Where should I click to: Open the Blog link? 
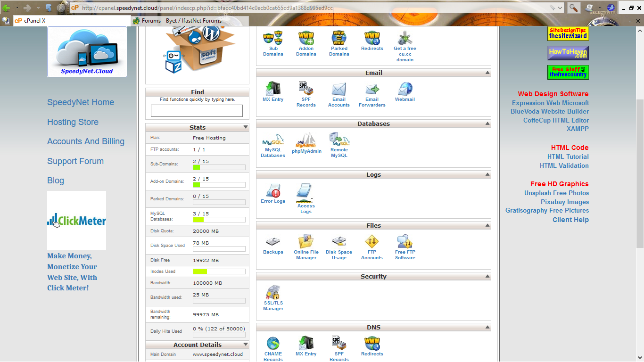tap(56, 181)
